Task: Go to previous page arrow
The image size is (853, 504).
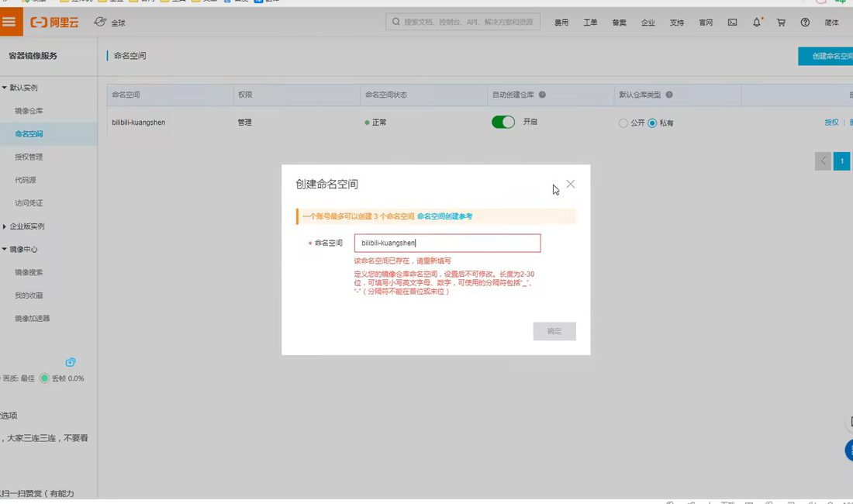Action: [x=823, y=161]
